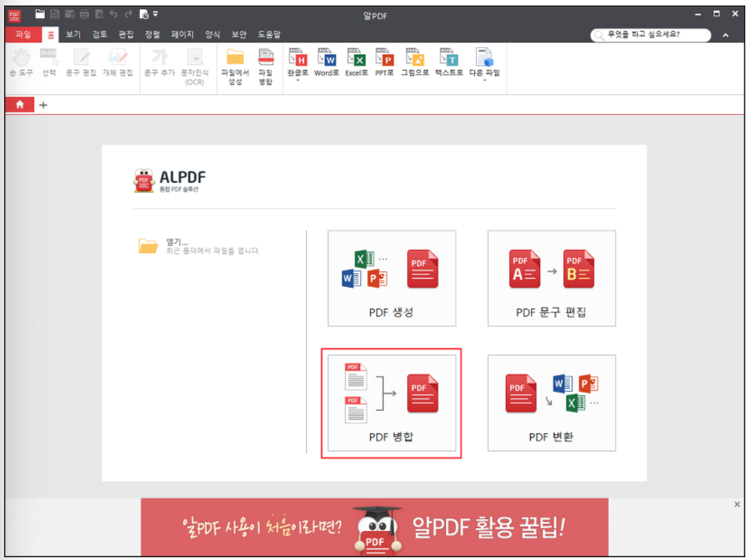Screen dimensions: 748x560
Task: Run 문자인식 (OCR) from the ribbon
Action: pyautogui.click(x=195, y=67)
